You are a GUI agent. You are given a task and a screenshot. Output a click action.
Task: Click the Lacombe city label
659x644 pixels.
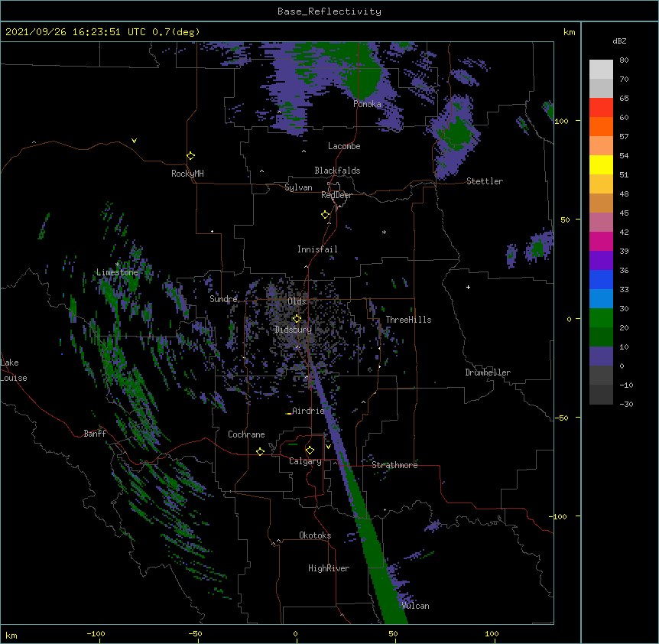(344, 146)
